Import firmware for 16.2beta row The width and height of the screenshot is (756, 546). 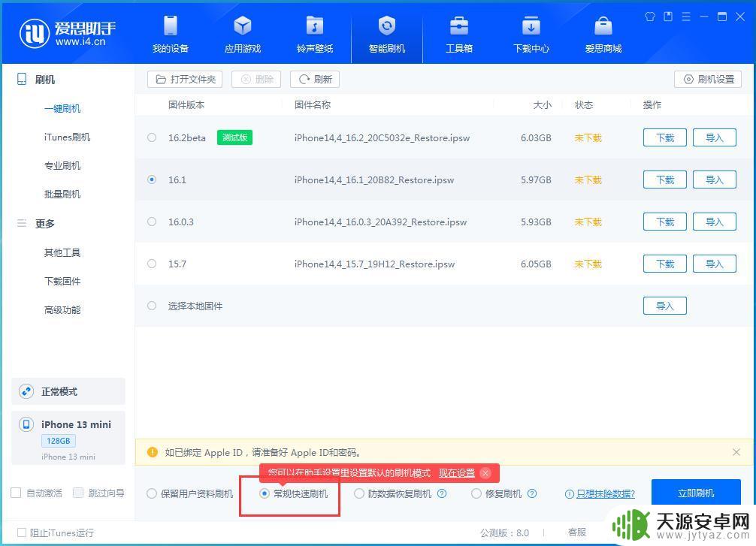715,138
